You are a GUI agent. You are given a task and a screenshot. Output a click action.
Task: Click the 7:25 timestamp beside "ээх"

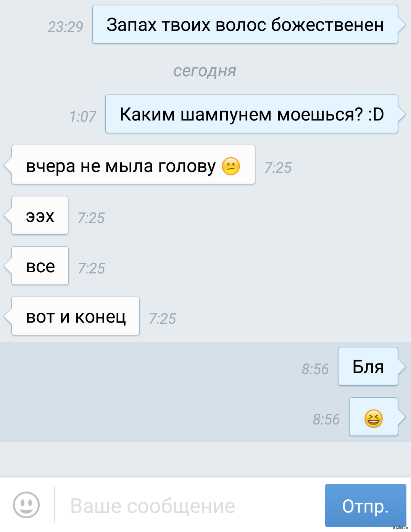pos(91,218)
